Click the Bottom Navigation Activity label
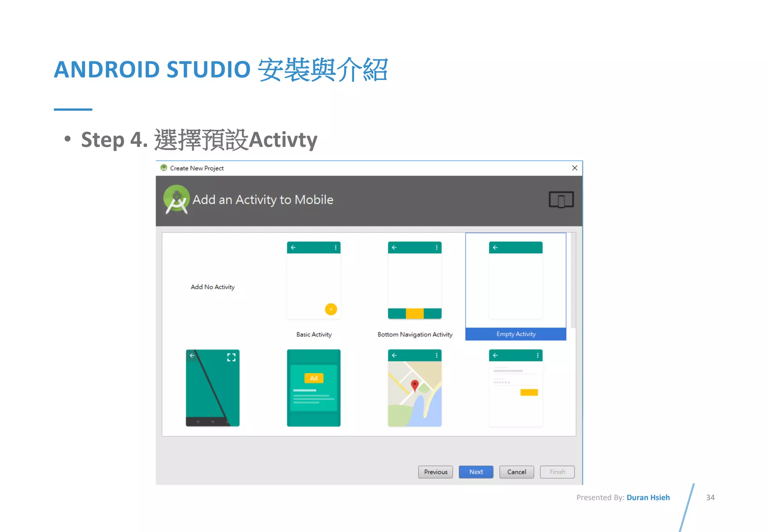 point(415,334)
